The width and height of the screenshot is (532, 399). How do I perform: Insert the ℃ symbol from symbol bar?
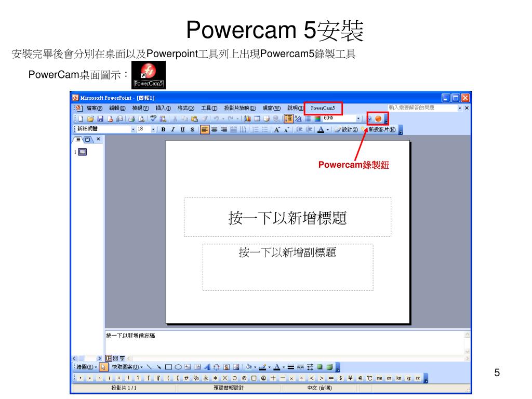369,378
